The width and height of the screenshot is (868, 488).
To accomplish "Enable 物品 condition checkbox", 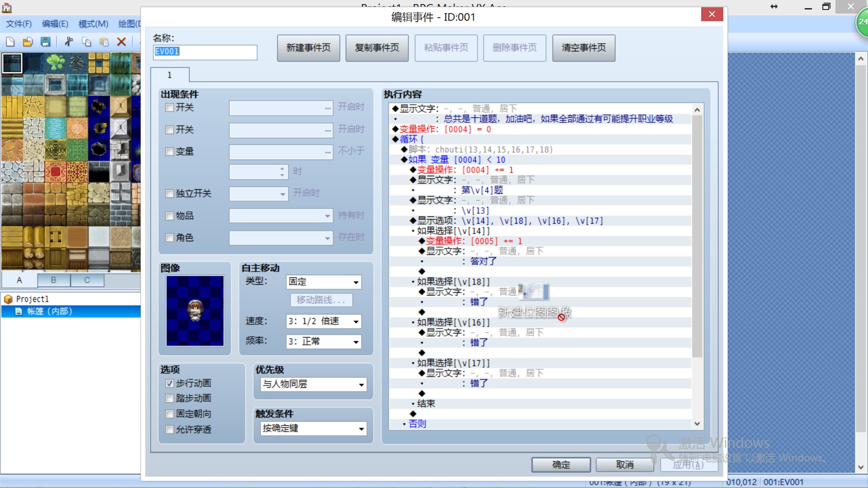I will tap(170, 216).
